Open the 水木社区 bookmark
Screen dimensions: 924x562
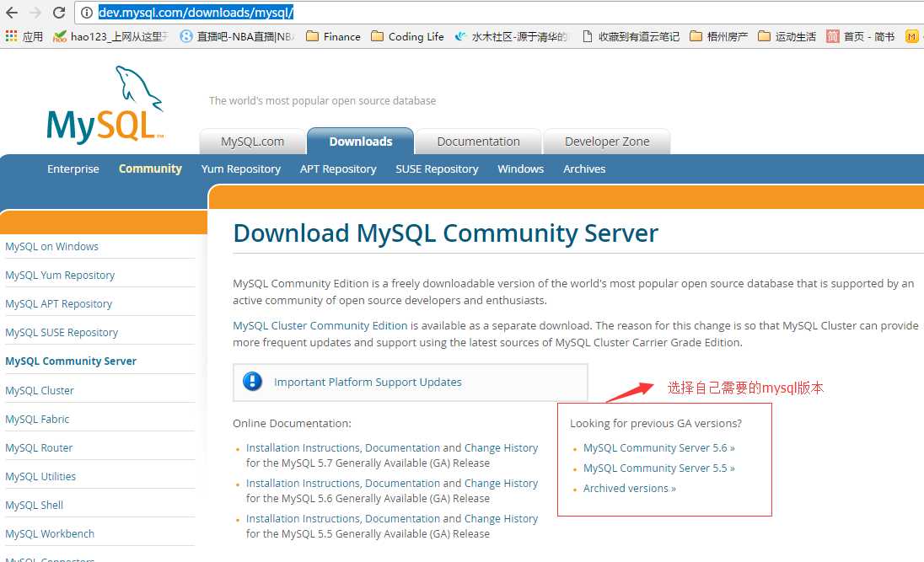[511, 36]
